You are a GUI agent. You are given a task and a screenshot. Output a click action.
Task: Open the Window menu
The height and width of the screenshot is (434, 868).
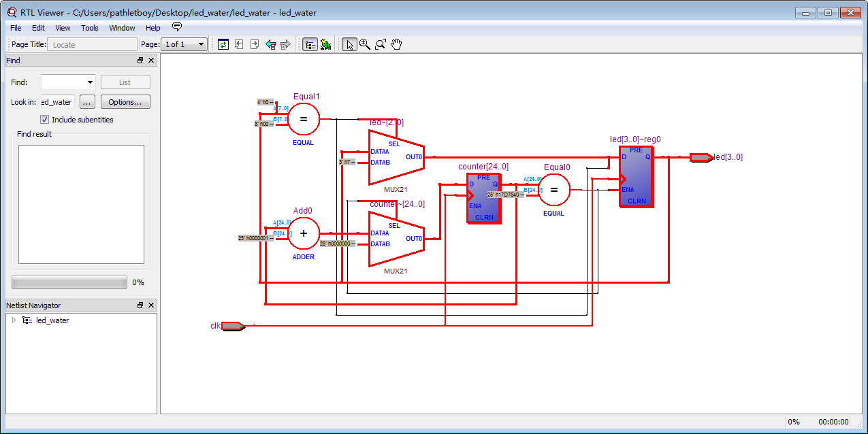click(x=122, y=28)
